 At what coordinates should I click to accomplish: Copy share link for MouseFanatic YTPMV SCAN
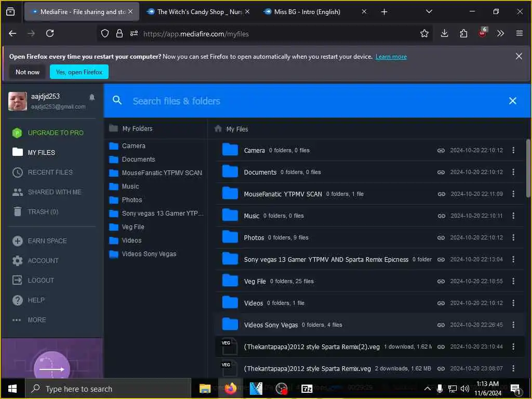click(x=441, y=194)
